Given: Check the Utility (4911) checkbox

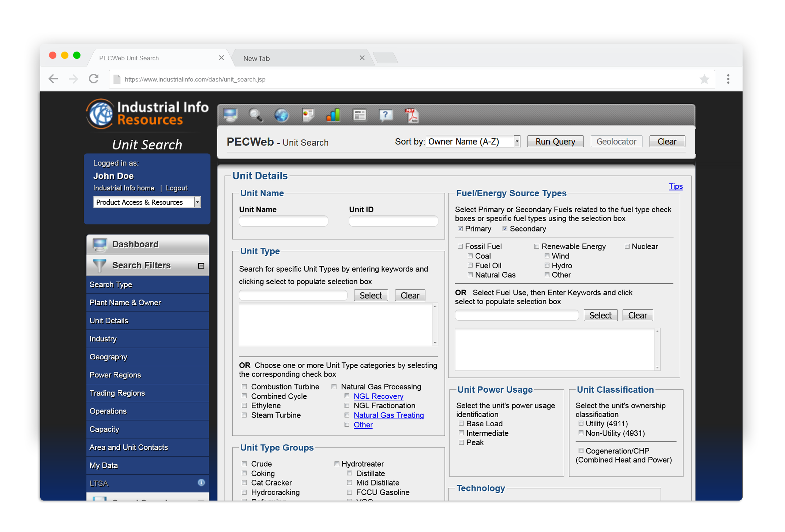Looking at the screenshot, I should pos(581,423).
